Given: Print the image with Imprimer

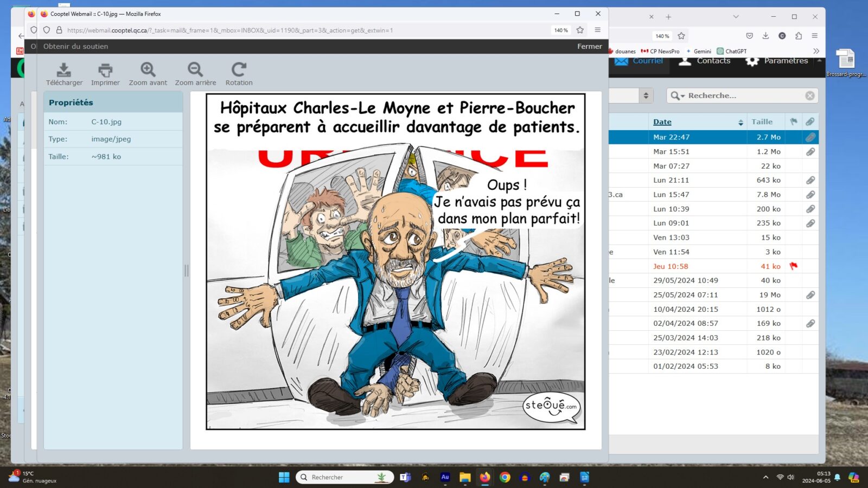Looking at the screenshot, I should [x=105, y=69].
